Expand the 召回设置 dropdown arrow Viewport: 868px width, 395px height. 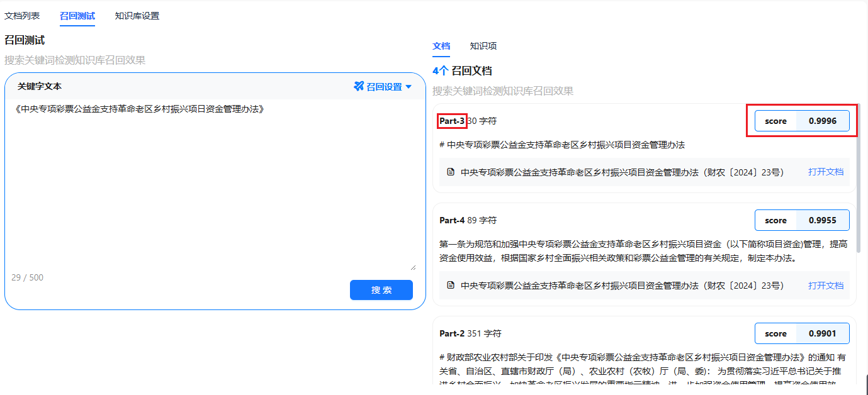point(409,87)
